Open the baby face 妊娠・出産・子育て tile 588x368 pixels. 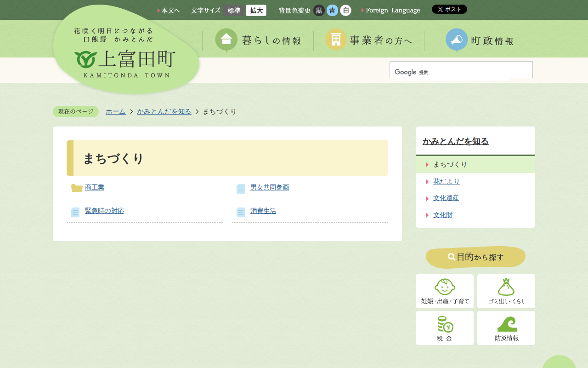445,291
